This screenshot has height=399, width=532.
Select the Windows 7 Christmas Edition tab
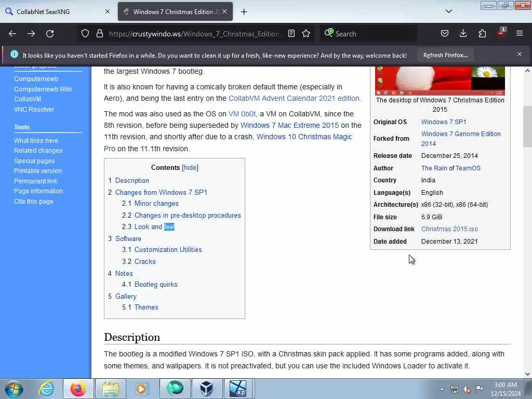(175, 11)
